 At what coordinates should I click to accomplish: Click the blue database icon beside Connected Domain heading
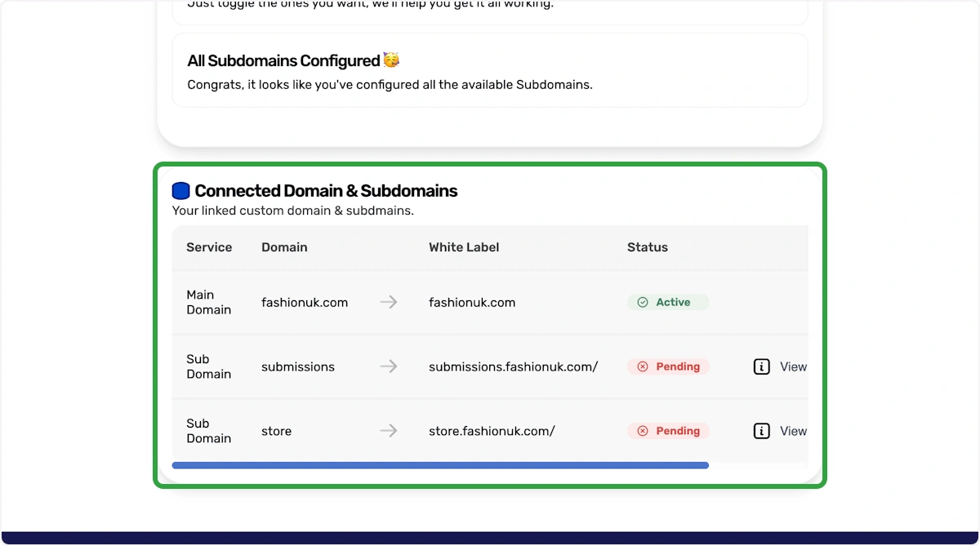click(x=180, y=191)
